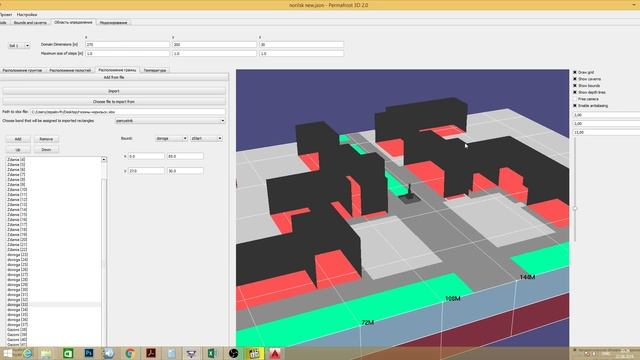Open the Расположение полостей tab

point(70,70)
